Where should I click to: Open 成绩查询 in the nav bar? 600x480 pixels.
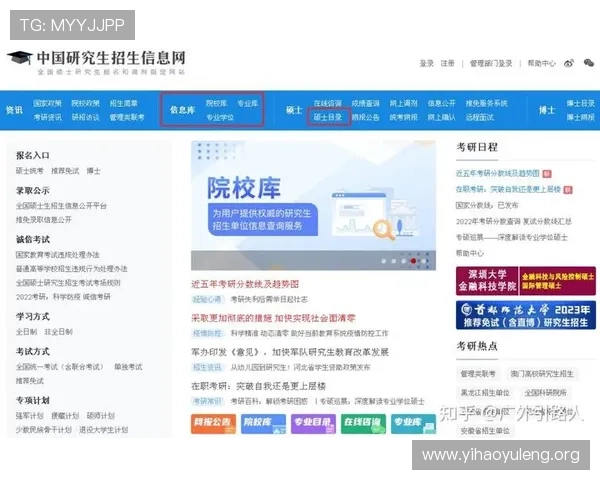pos(365,103)
